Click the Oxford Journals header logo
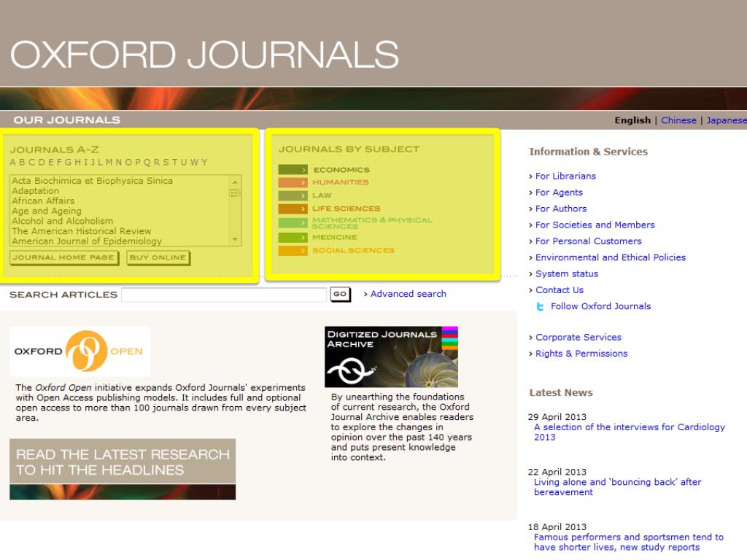747x560 pixels. point(204,54)
